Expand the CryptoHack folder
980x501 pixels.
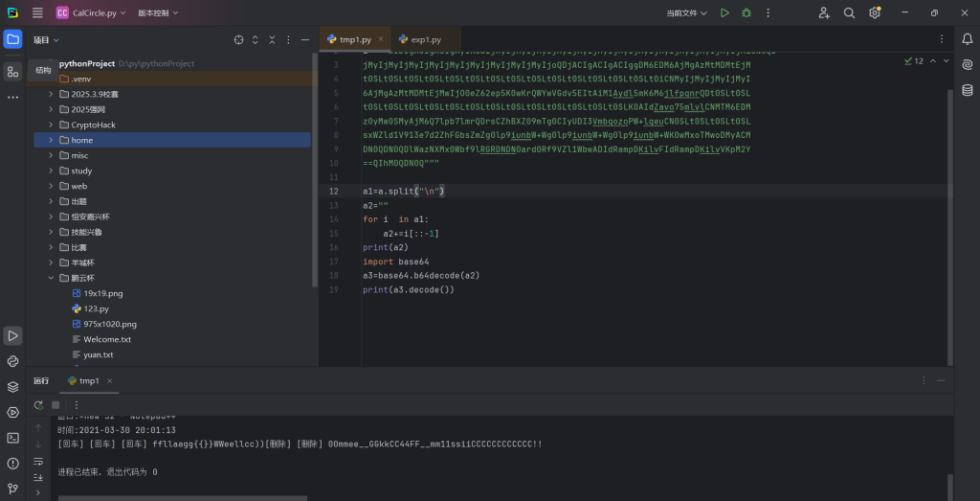51,125
